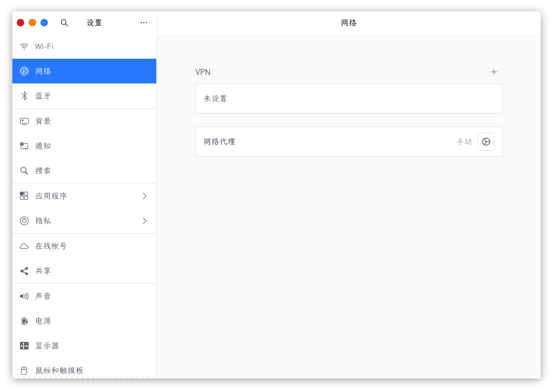Open Search (搜索) settings in sidebar
Image resolution: width=553 pixels, height=392 pixels.
pos(43,171)
